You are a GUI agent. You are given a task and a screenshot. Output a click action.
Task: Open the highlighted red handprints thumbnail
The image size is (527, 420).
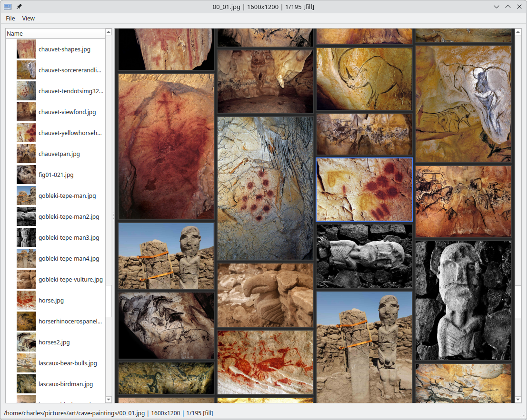click(x=364, y=189)
